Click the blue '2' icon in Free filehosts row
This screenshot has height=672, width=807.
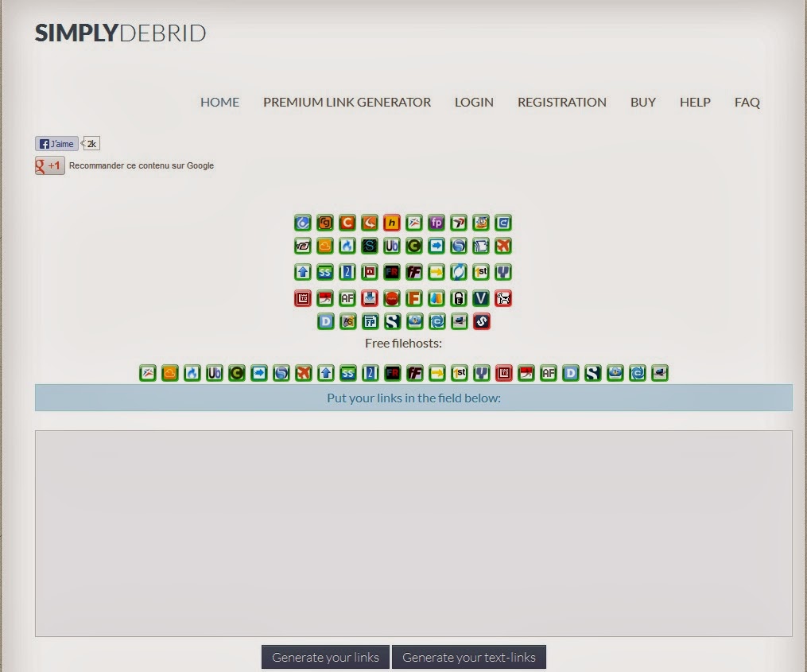tap(370, 373)
